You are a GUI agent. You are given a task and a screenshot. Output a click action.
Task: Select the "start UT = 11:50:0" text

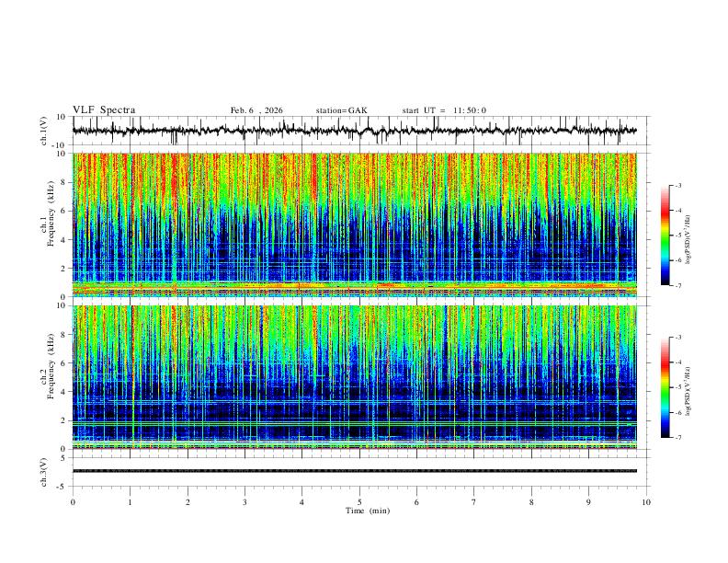[x=444, y=110]
